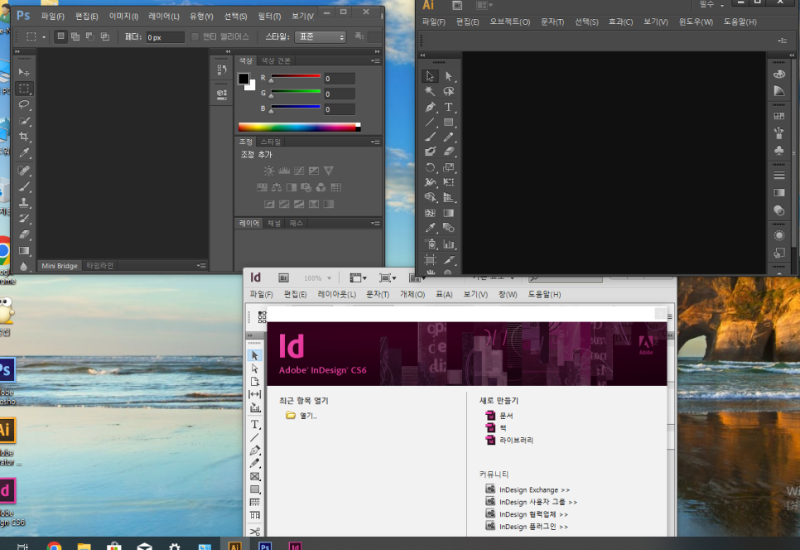Open Photoshop's 필터(T) menu

click(269, 16)
